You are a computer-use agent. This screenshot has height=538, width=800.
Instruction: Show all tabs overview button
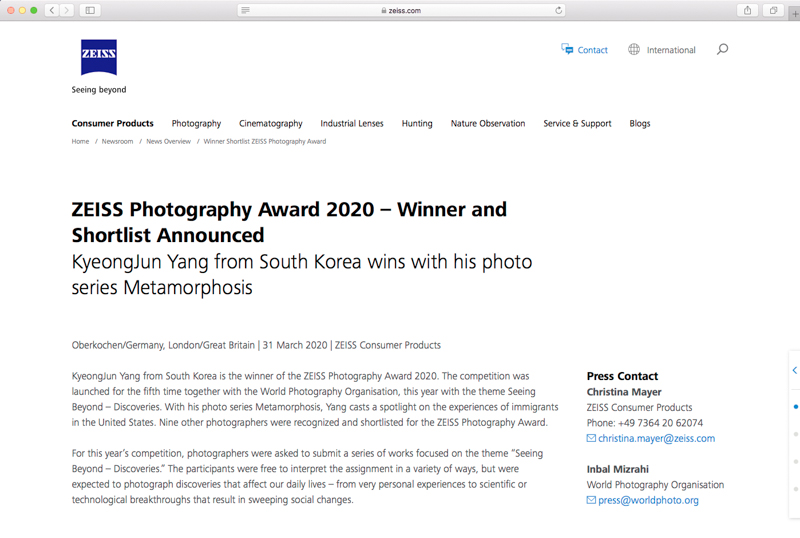pyautogui.click(x=773, y=10)
